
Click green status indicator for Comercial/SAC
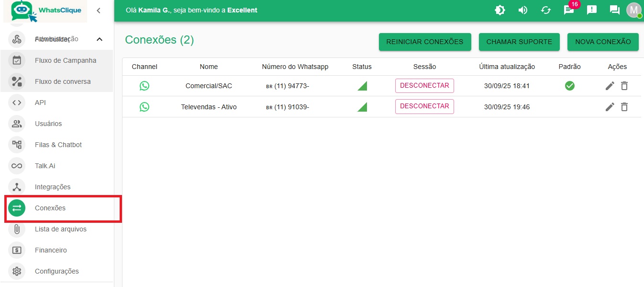363,86
